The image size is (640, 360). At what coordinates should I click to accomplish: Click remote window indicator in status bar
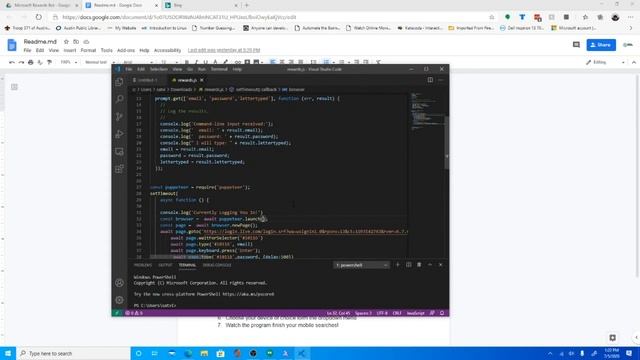[117, 313]
